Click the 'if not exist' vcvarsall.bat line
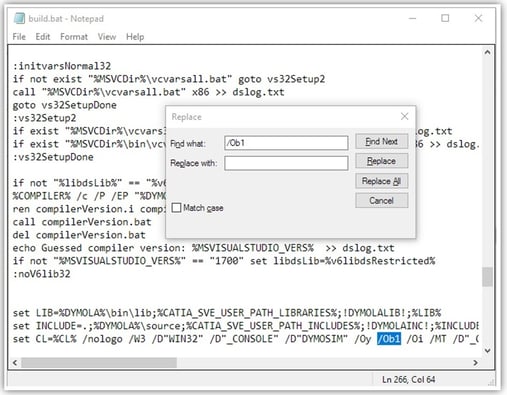 click(x=169, y=79)
